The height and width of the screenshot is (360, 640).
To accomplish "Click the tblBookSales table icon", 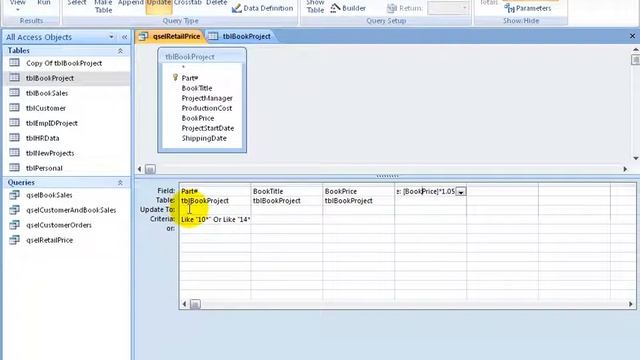I will click(x=14, y=93).
